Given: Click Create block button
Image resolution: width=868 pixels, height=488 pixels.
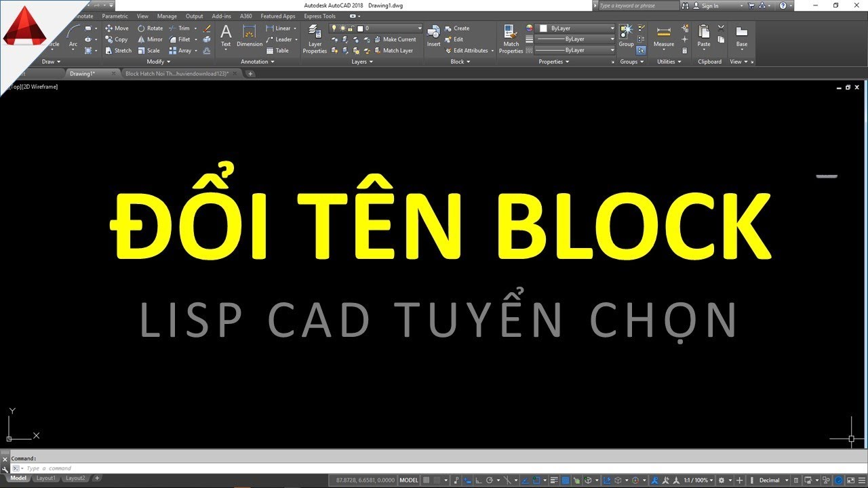Looking at the screenshot, I should point(457,28).
